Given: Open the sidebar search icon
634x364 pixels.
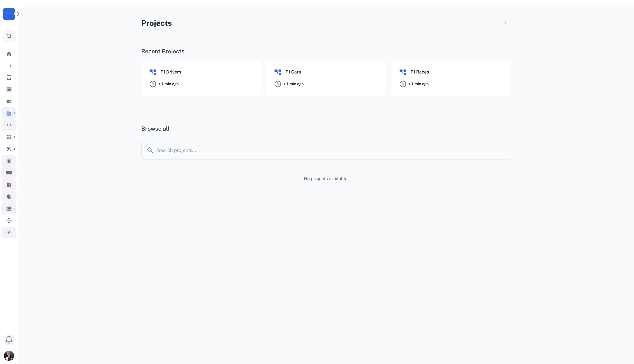Looking at the screenshot, I should pyautogui.click(x=9, y=36).
